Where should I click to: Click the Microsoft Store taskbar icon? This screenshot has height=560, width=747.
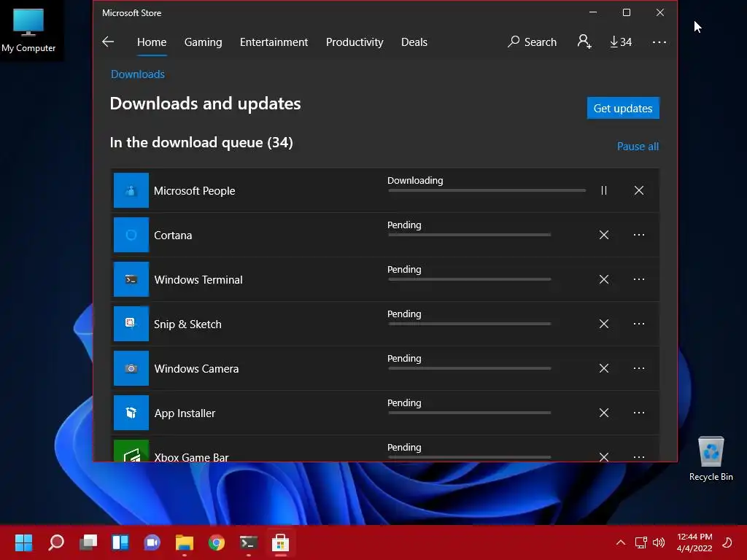(x=280, y=542)
